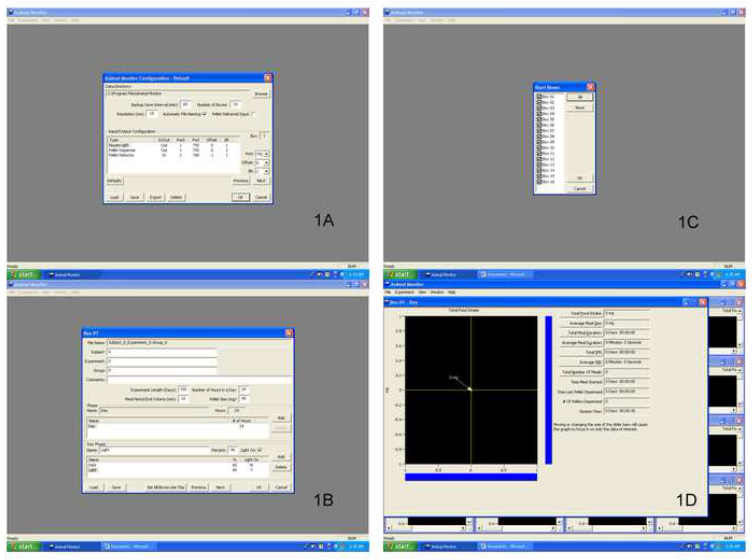The height and width of the screenshot is (560, 752).
Task: Open the Offset dropdown in Configuration dialog
Action: point(266,163)
